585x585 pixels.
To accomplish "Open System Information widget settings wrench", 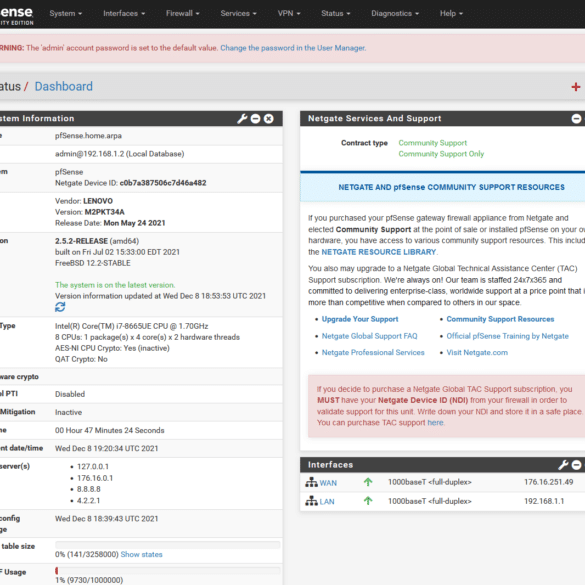I will (x=242, y=119).
